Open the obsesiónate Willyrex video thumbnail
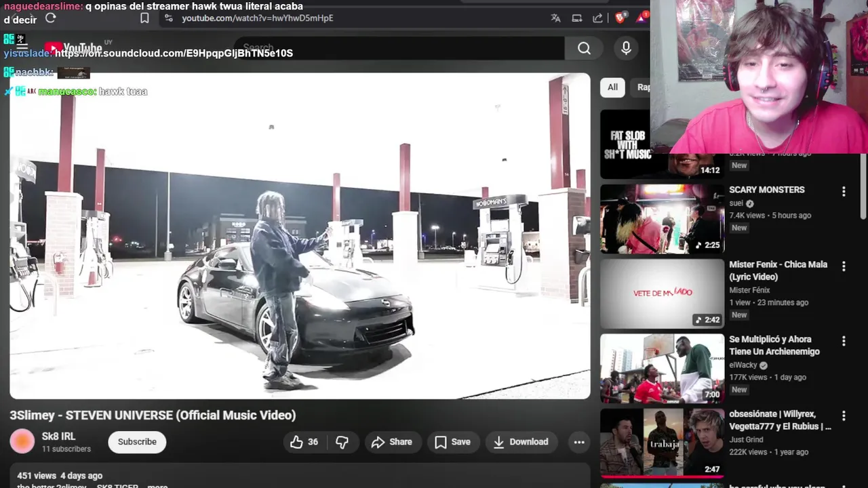Screen dimensions: 868x488 coord(662,443)
